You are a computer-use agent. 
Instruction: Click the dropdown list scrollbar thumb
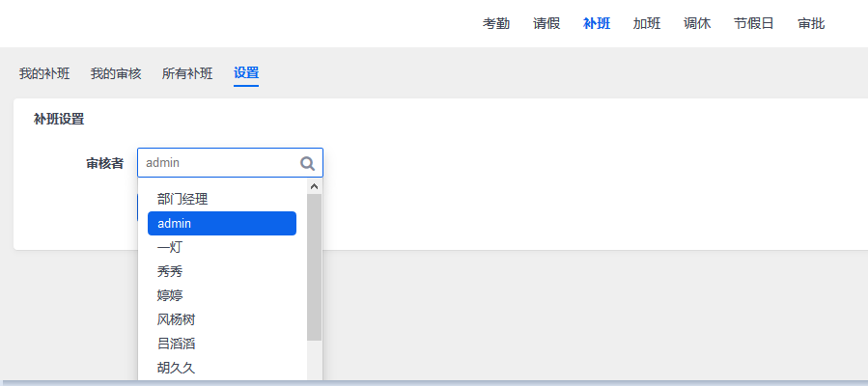click(315, 267)
